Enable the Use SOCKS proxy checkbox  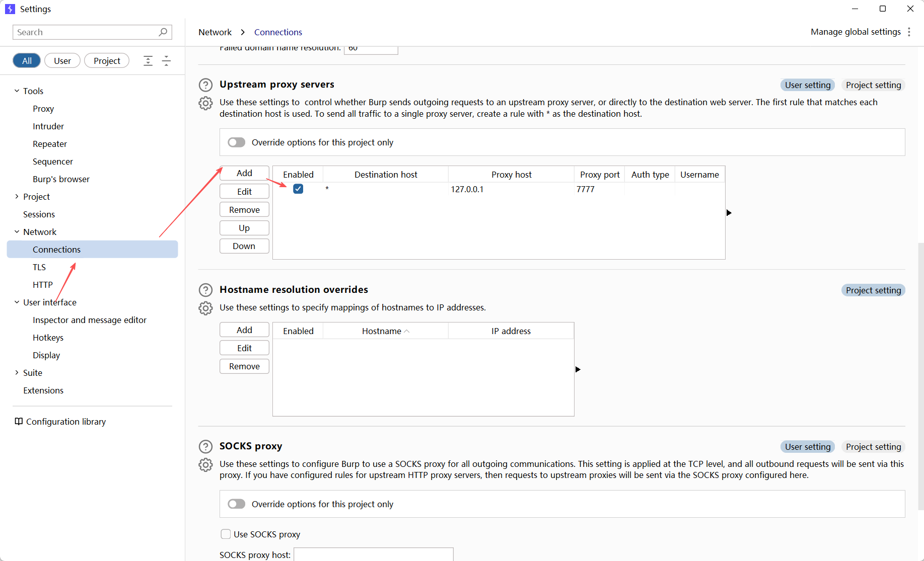(x=226, y=534)
